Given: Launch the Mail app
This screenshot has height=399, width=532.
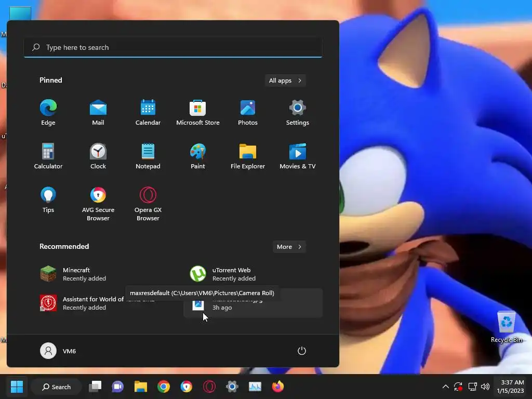Looking at the screenshot, I should coord(98,113).
